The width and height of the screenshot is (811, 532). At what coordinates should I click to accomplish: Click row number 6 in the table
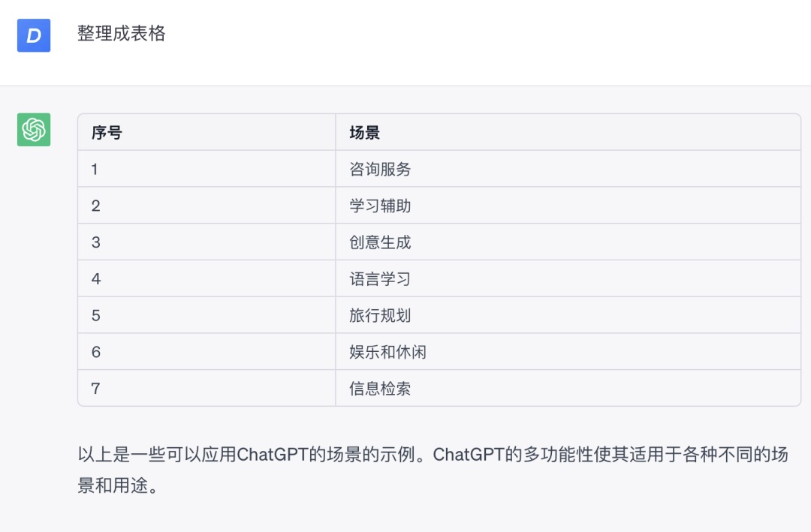(95, 352)
